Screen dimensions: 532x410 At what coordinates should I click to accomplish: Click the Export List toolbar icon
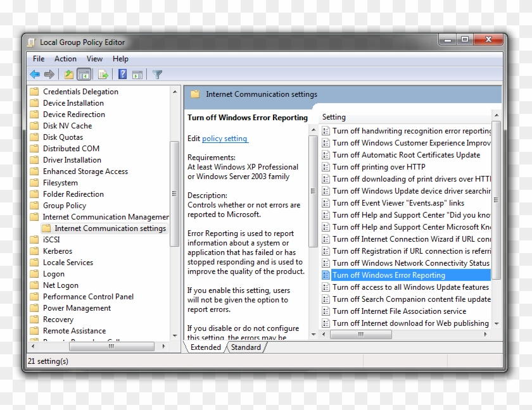click(103, 74)
